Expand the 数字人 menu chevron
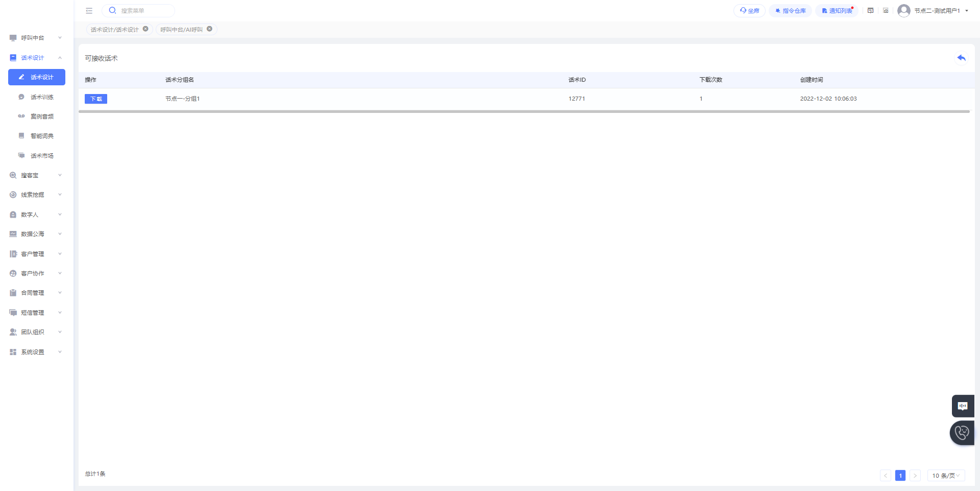This screenshot has height=491, width=980. tap(60, 215)
